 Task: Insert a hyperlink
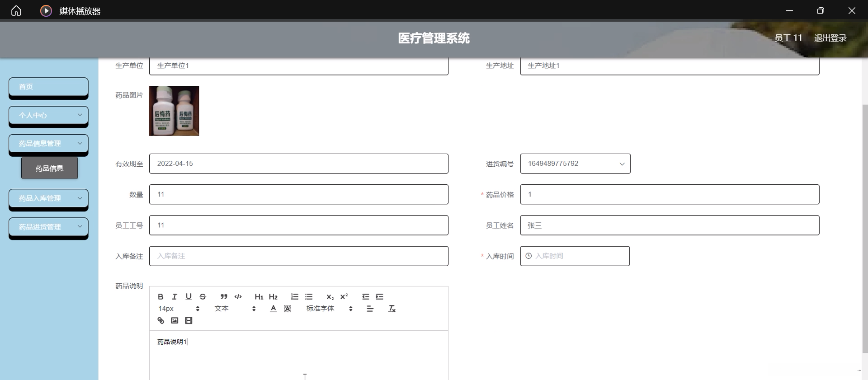point(160,320)
